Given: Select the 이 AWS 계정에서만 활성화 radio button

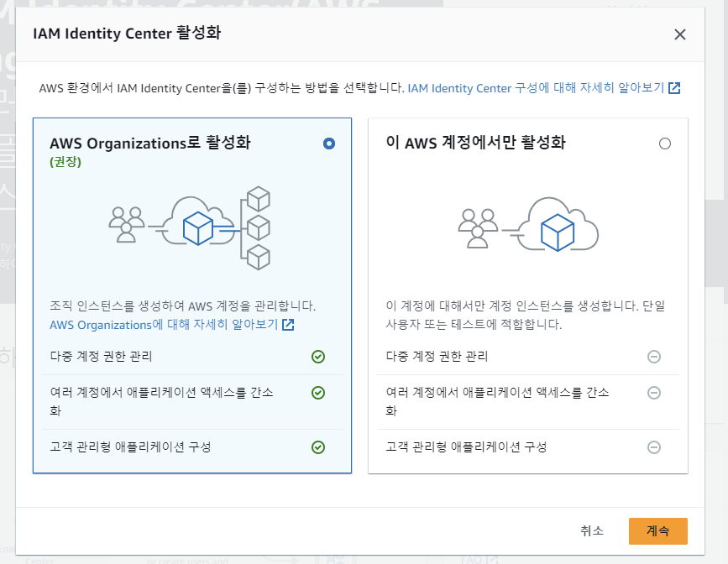Looking at the screenshot, I should click(665, 144).
